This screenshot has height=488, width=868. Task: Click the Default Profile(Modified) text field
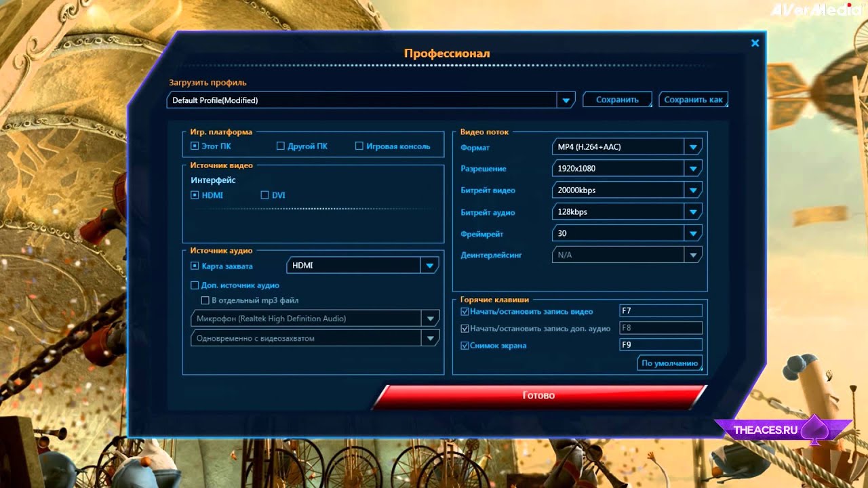362,100
